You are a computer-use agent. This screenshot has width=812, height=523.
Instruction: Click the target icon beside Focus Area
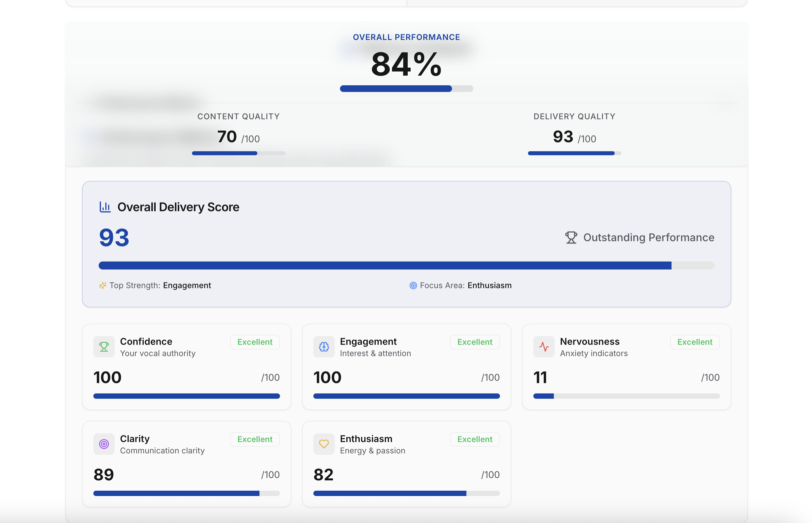pos(413,285)
